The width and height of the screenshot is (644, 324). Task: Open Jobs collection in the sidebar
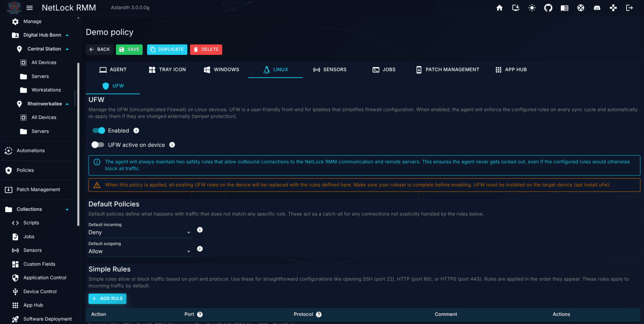click(29, 237)
